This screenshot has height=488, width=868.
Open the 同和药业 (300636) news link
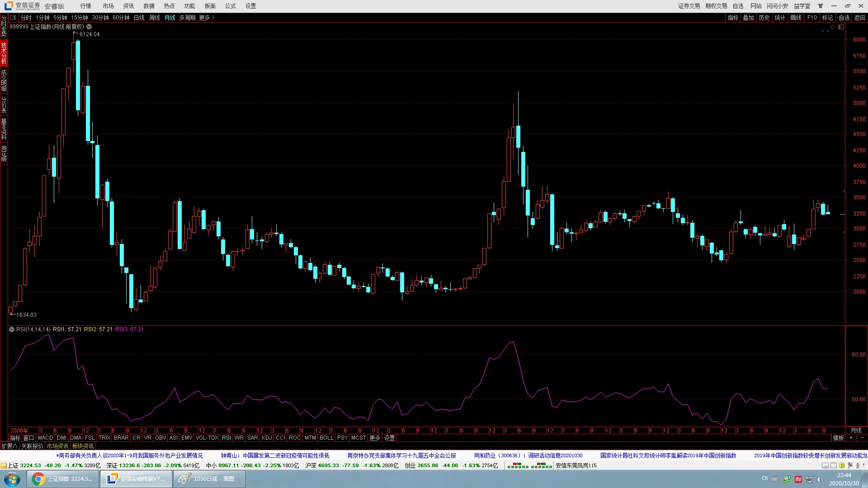click(528, 455)
